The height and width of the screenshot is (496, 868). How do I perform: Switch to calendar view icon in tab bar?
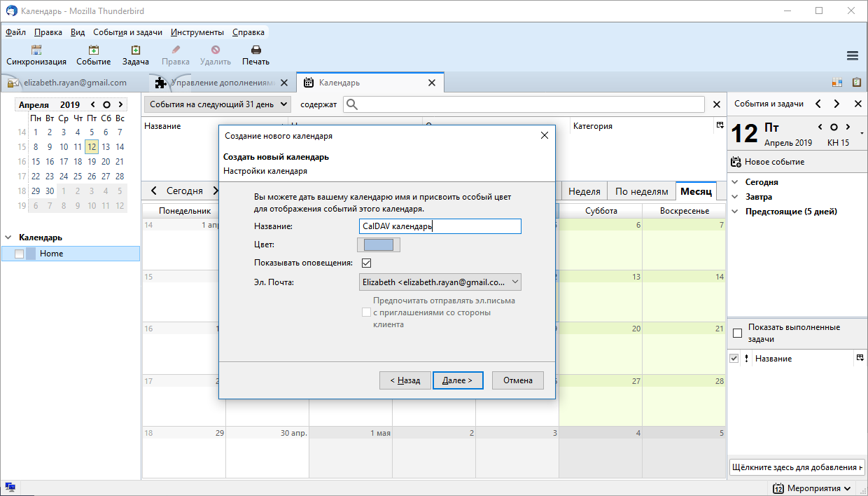pos(837,83)
